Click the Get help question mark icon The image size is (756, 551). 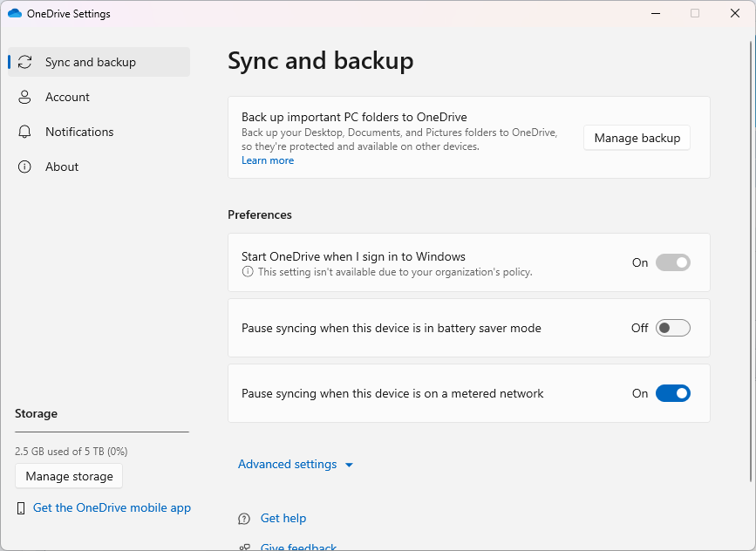[244, 519]
